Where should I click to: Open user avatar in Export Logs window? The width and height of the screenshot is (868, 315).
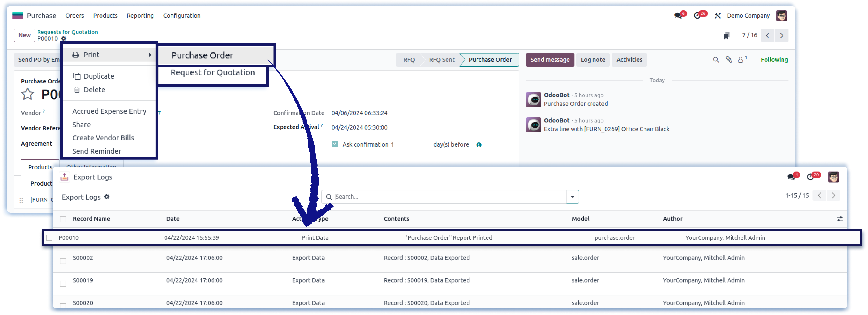tap(833, 177)
